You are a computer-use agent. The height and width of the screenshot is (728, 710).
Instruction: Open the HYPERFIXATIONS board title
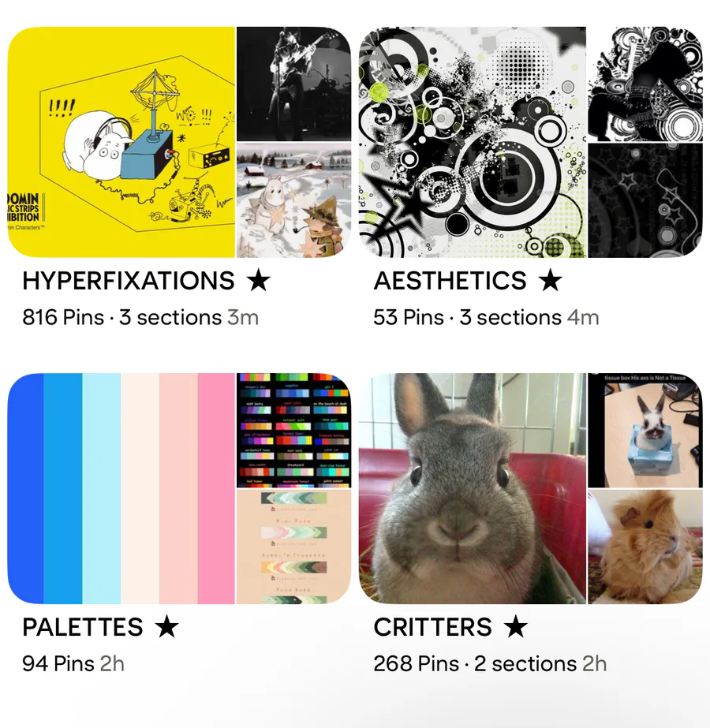(x=128, y=281)
